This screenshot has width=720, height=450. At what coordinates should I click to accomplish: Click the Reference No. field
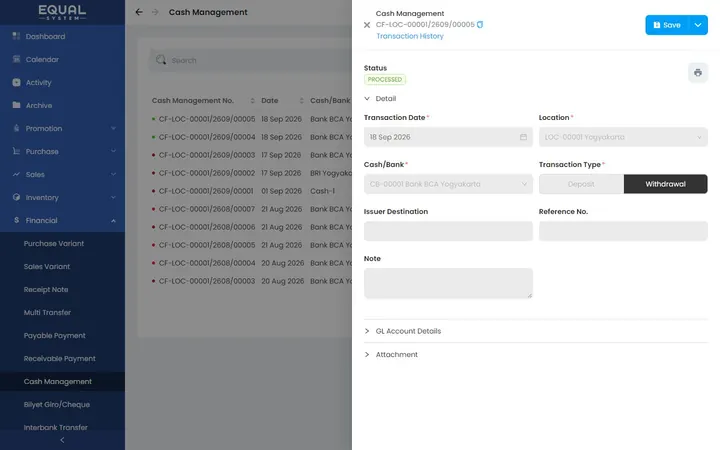(623, 231)
